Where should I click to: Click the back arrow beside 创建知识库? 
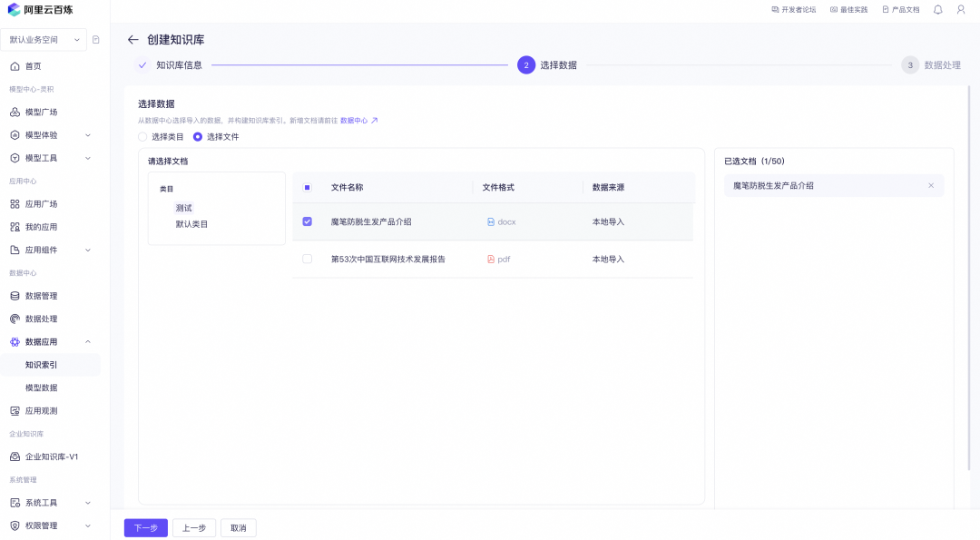[x=132, y=39]
